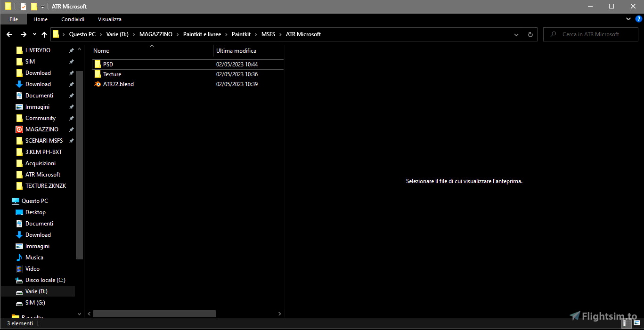The height and width of the screenshot is (330, 644).
Task: Select Documenti under Questo PC
Action: [x=39, y=224]
